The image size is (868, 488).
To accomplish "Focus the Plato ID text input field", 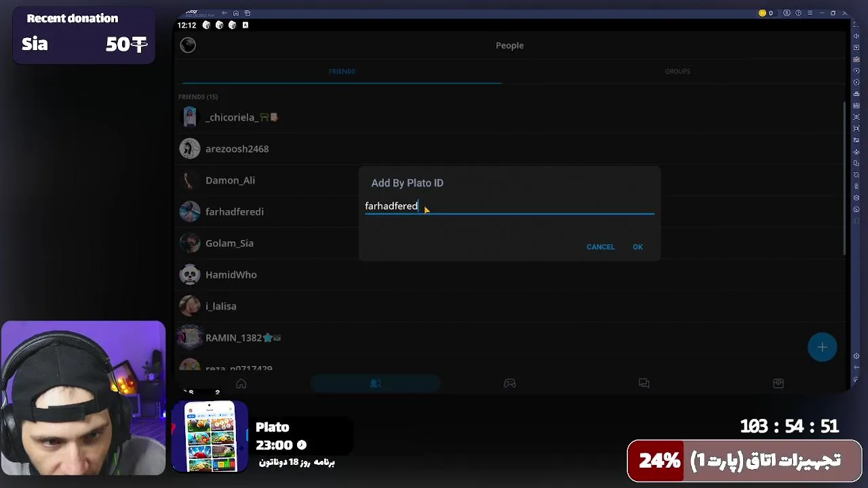I will [x=509, y=206].
